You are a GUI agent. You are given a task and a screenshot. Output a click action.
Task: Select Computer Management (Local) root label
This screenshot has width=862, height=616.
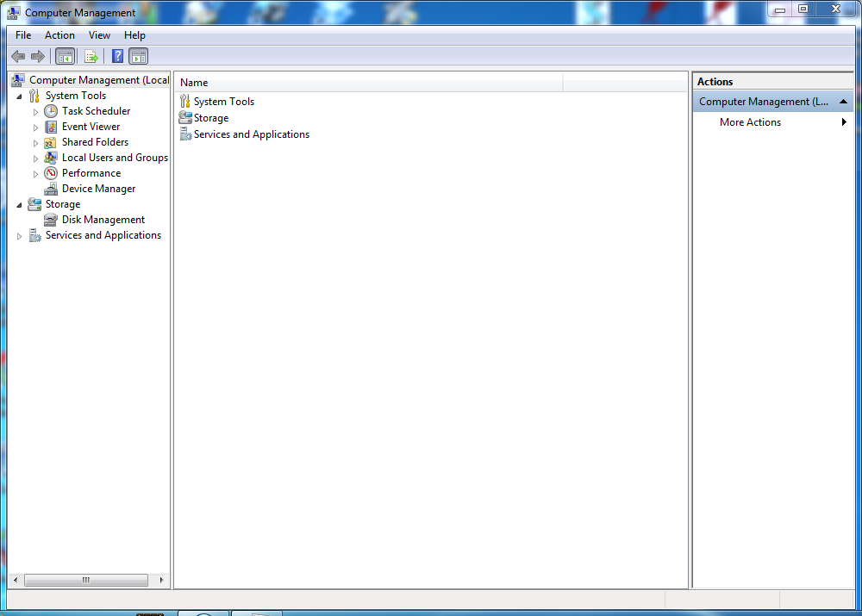coord(99,80)
